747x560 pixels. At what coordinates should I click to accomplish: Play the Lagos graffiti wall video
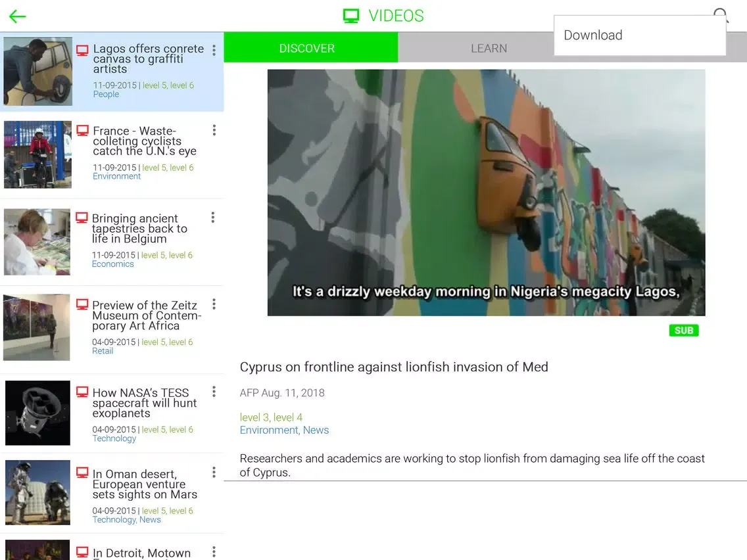486,193
